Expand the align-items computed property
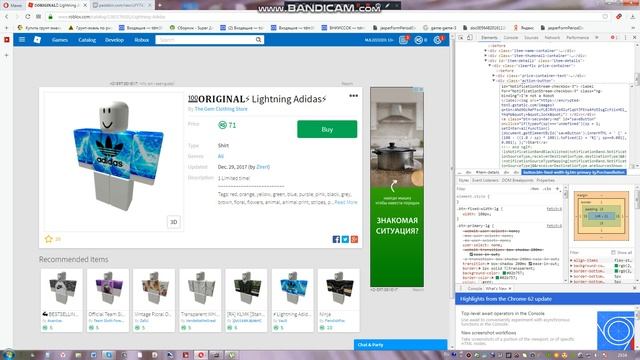This screenshot has width=640, height=360. click(x=571, y=260)
